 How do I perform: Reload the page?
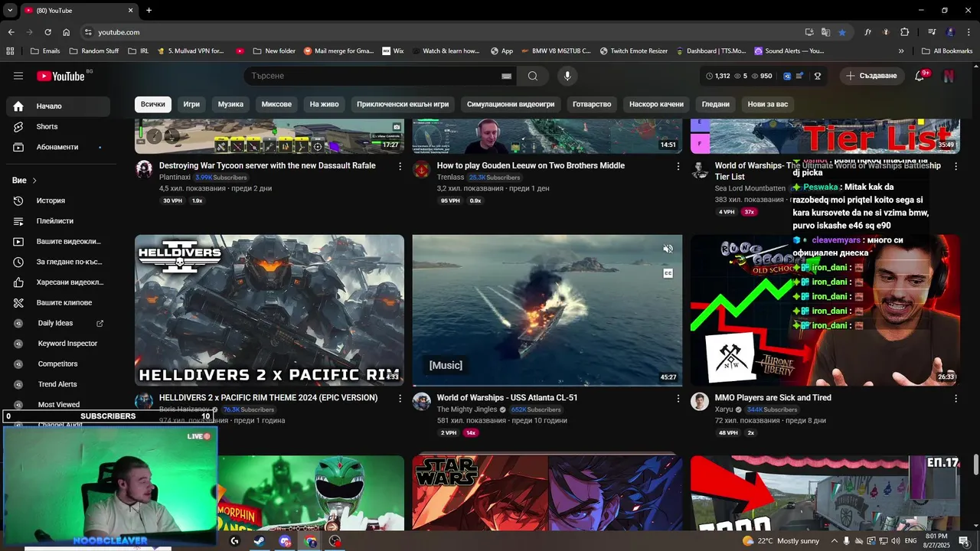pyautogui.click(x=47, y=32)
